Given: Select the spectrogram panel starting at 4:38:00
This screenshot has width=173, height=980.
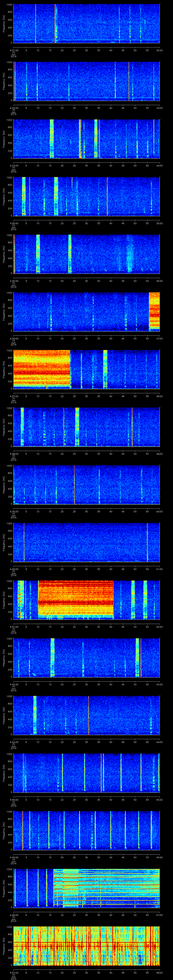Looking at the screenshot, I should pos(87,427).
